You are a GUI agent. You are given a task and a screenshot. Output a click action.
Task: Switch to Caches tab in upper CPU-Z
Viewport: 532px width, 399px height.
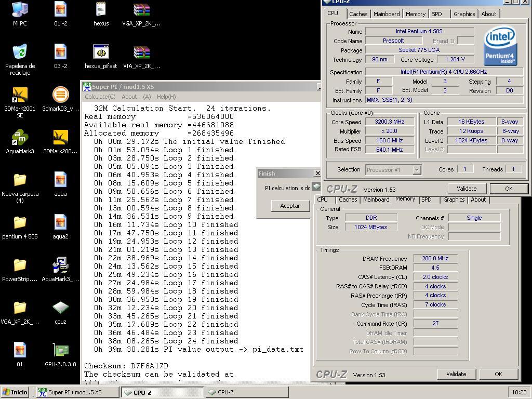[358, 14]
